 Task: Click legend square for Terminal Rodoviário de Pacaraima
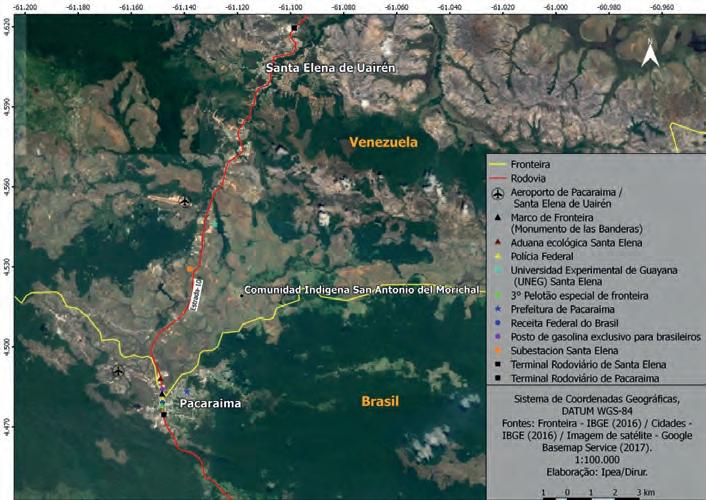[x=498, y=378]
